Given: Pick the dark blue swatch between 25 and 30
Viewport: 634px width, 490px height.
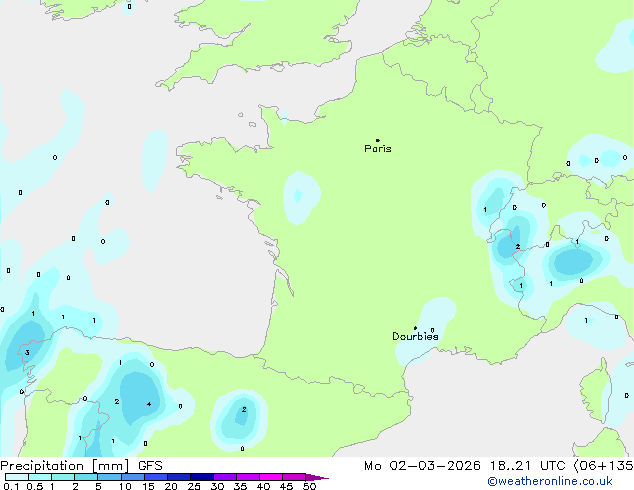Looking at the screenshot, I should pyautogui.click(x=202, y=477).
